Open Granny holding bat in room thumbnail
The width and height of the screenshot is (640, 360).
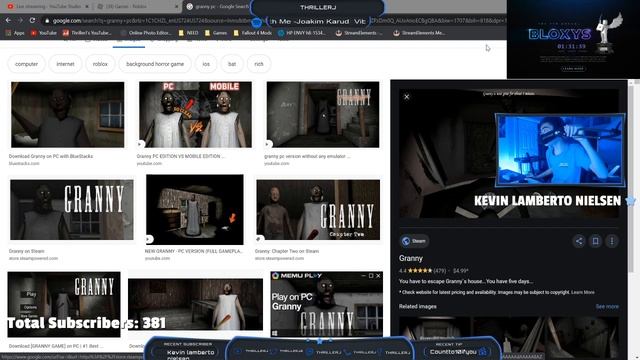point(196,304)
